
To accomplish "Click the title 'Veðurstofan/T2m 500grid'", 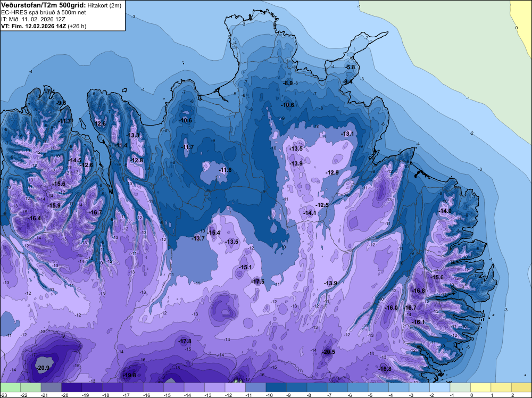I will coord(44,5).
